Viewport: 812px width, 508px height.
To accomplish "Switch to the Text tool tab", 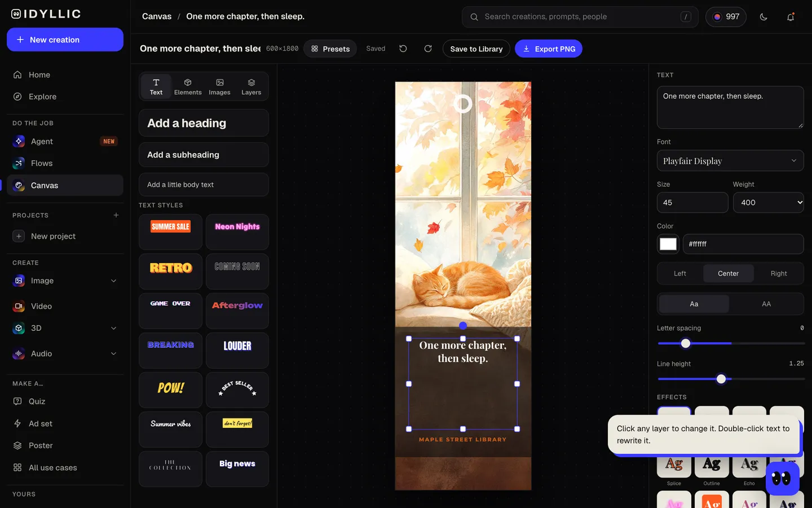I will point(156,86).
